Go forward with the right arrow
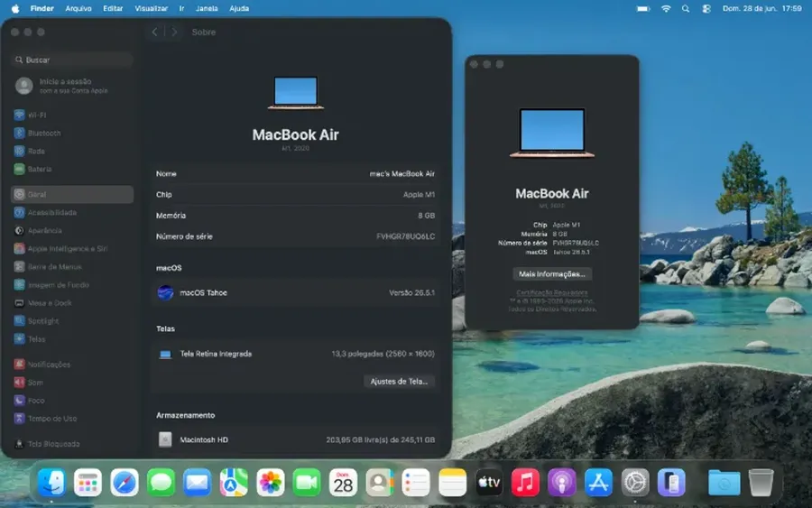 (174, 32)
